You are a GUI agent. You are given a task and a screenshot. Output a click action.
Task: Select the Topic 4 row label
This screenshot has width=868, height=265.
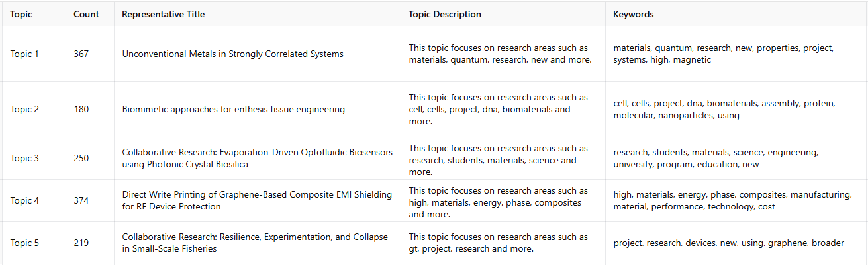(x=24, y=201)
